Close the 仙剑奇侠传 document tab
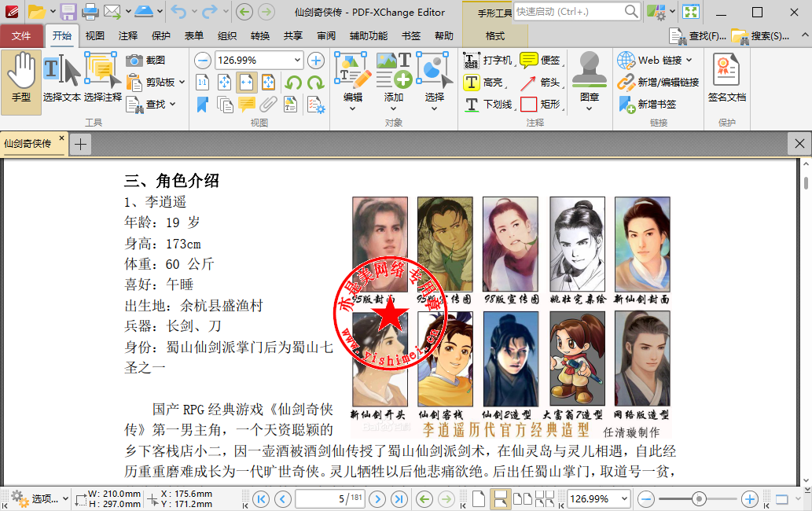 (61, 138)
